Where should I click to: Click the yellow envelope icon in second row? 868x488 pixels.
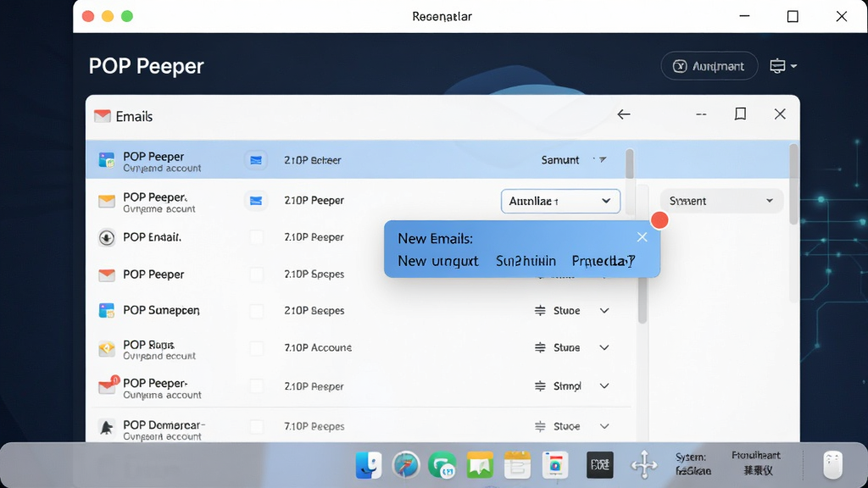pos(106,201)
